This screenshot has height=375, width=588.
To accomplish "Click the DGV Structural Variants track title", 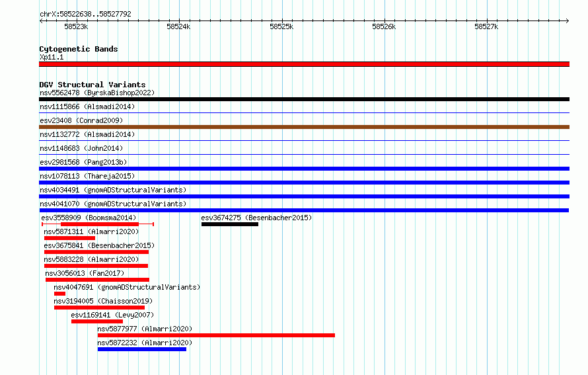I will pos(92,85).
